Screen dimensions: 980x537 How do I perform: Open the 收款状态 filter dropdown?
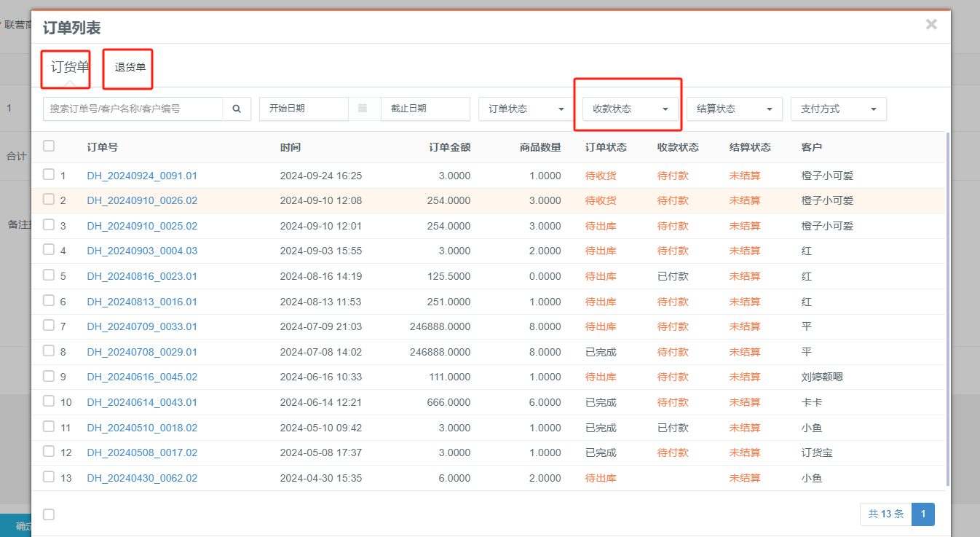click(631, 109)
